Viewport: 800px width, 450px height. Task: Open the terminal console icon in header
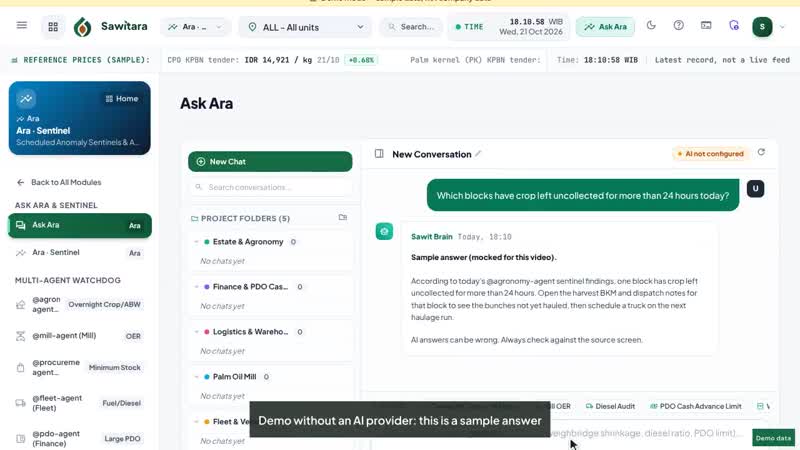[x=706, y=25]
